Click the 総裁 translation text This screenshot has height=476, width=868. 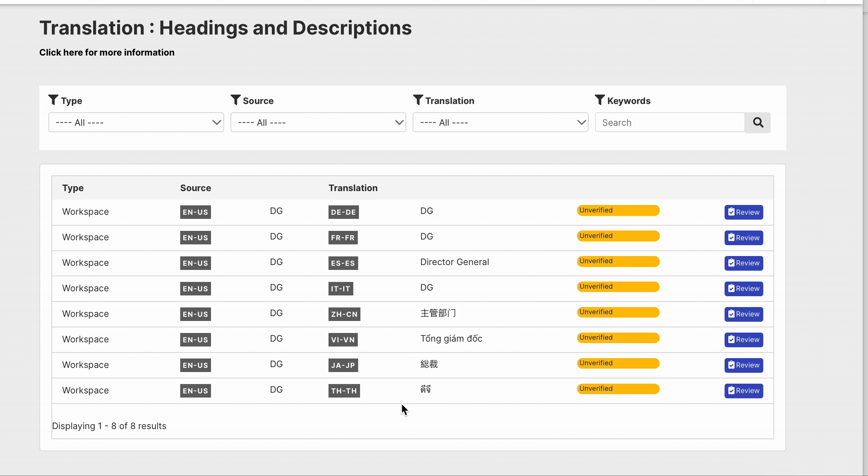pyautogui.click(x=429, y=364)
